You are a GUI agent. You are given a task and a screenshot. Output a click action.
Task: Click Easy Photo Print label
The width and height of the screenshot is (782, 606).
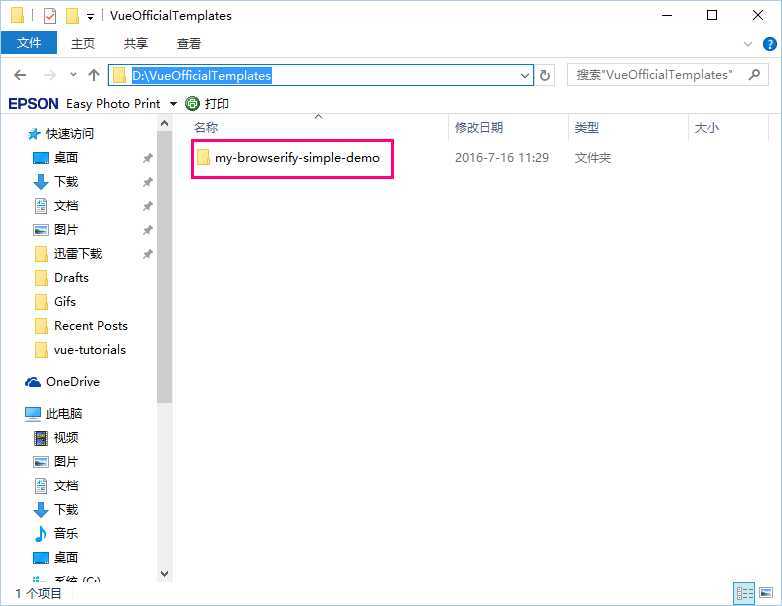(x=113, y=104)
